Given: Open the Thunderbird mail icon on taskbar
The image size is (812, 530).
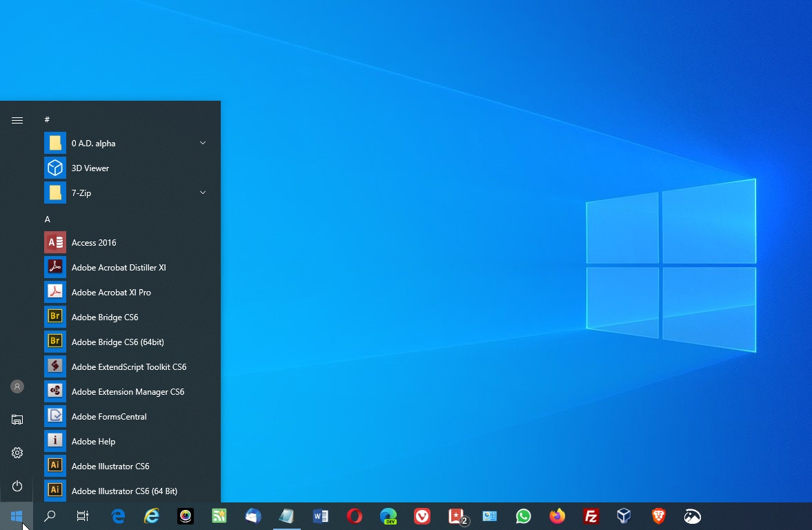Looking at the screenshot, I should (253, 516).
